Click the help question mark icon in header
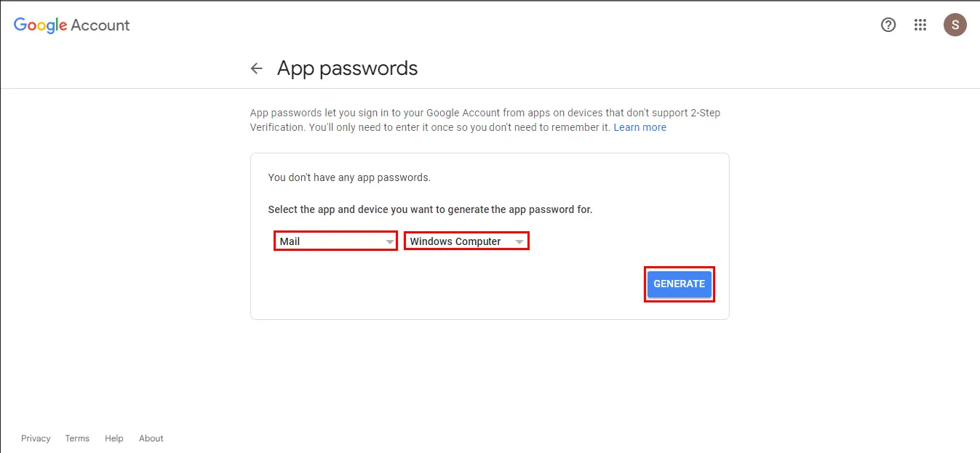Image resolution: width=980 pixels, height=453 pixels. 888,25
